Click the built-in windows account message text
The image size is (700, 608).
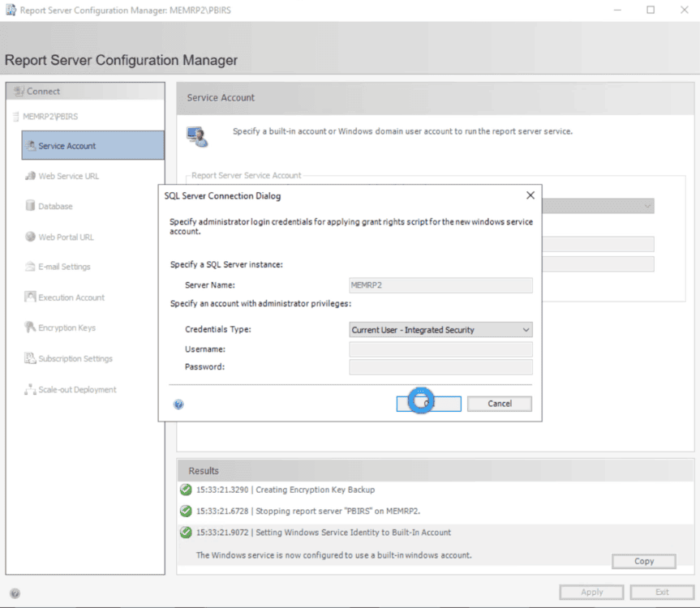pyautogui.click(x=333, y=555)
